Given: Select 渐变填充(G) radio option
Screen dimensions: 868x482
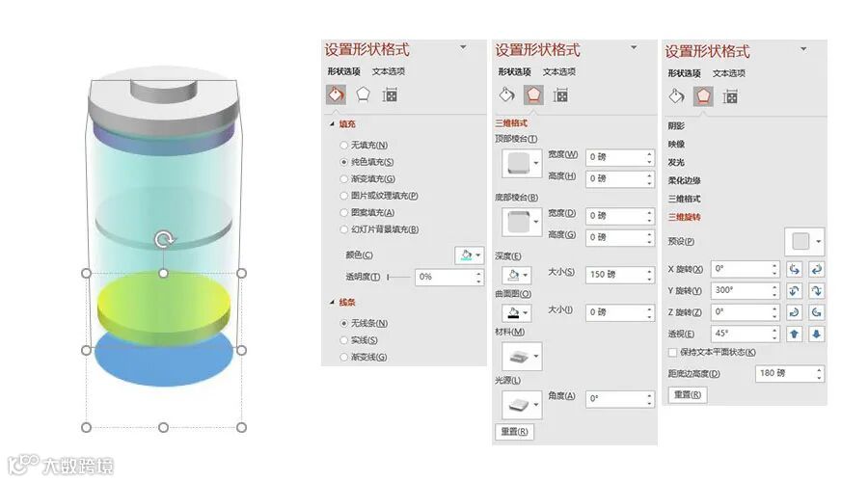Looking at the screenshot, I should pos(343,178).
